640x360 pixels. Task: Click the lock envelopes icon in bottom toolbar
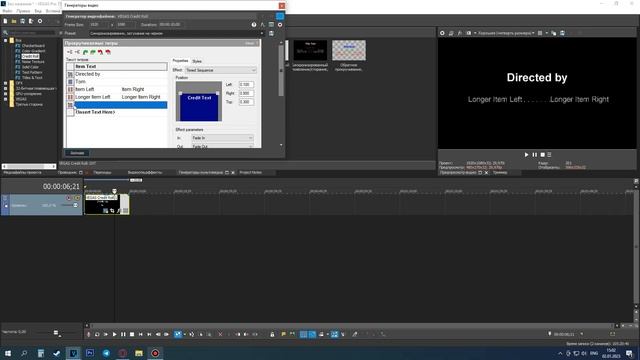pos(272,334)
